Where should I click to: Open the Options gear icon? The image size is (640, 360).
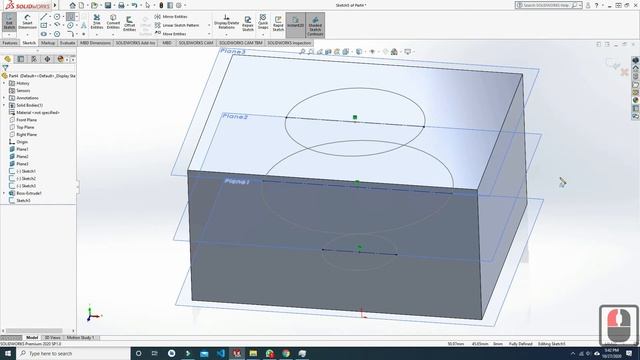point(178,5)
